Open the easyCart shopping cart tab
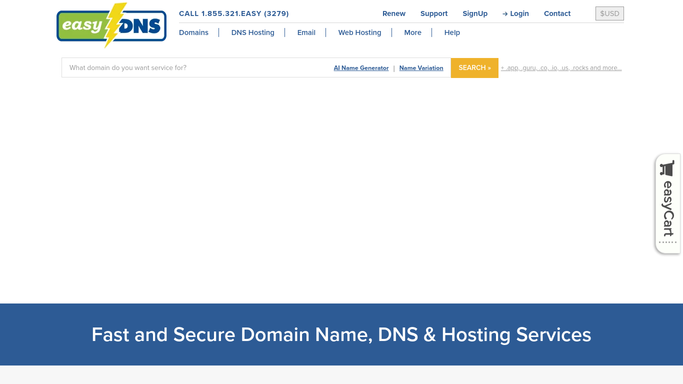Screen dimensions: 683x384 click(668, 203)
